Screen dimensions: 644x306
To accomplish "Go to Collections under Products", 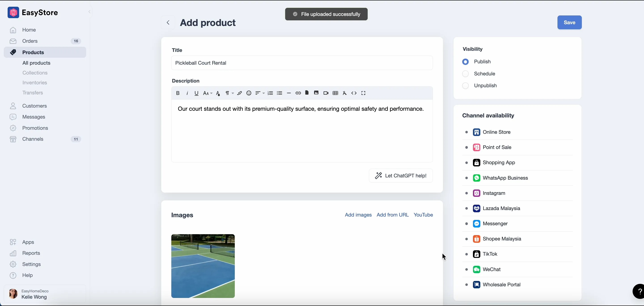I will point(35,73).
